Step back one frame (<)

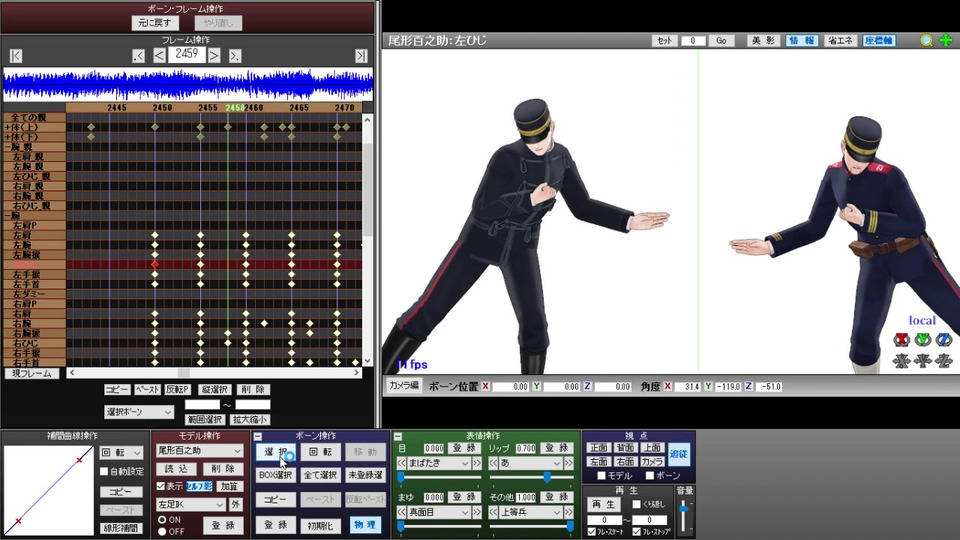[159, 56]
